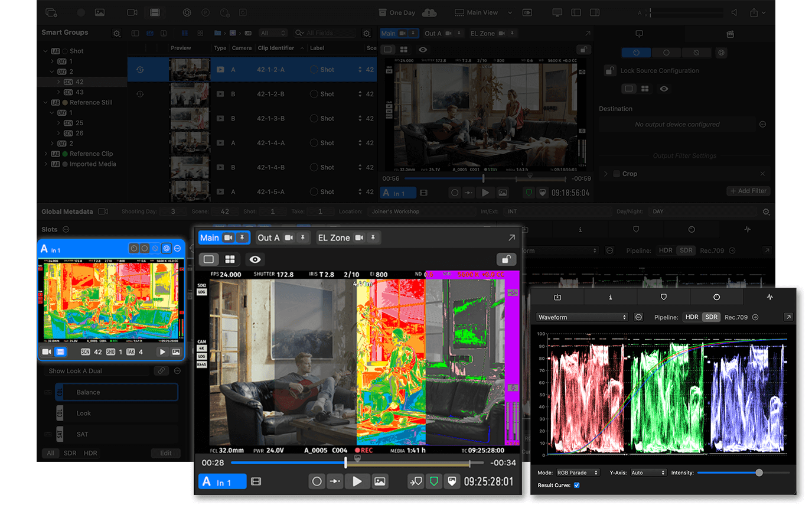Switch the Pipeline to HDR

coord(692,317)
